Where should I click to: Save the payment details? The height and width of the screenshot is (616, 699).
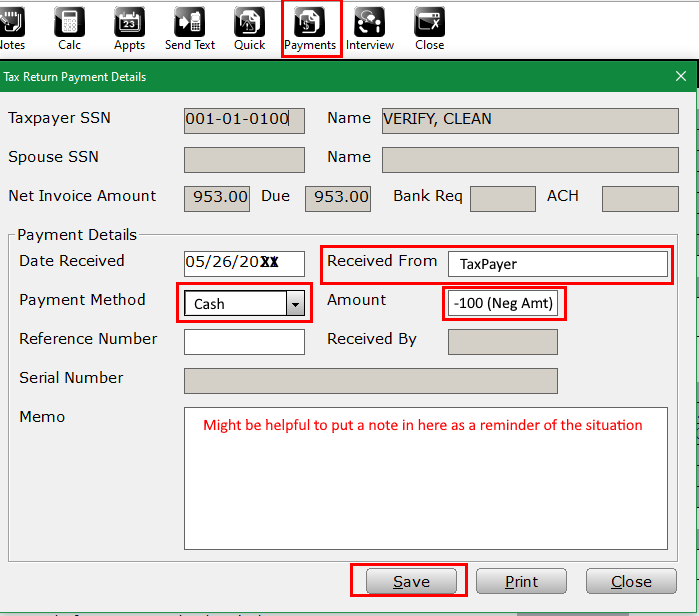pos(411,581)
